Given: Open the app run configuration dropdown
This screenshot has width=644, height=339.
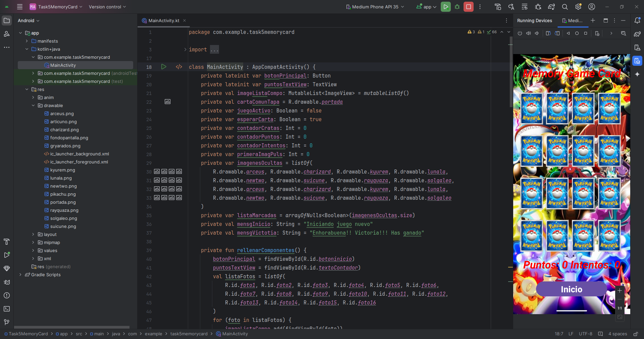Looking at the screenshot, I should [426, 7].
